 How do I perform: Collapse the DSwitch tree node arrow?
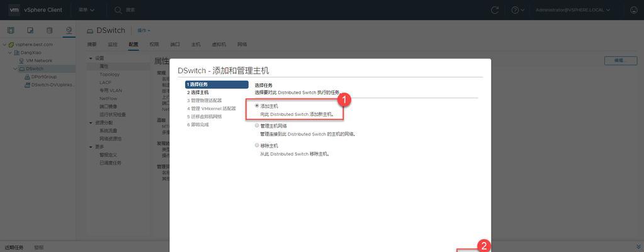click(15, 69)
